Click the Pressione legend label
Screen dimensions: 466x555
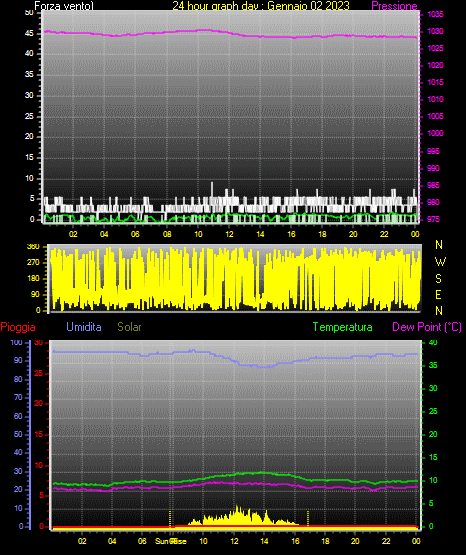[x=394, y=6]
